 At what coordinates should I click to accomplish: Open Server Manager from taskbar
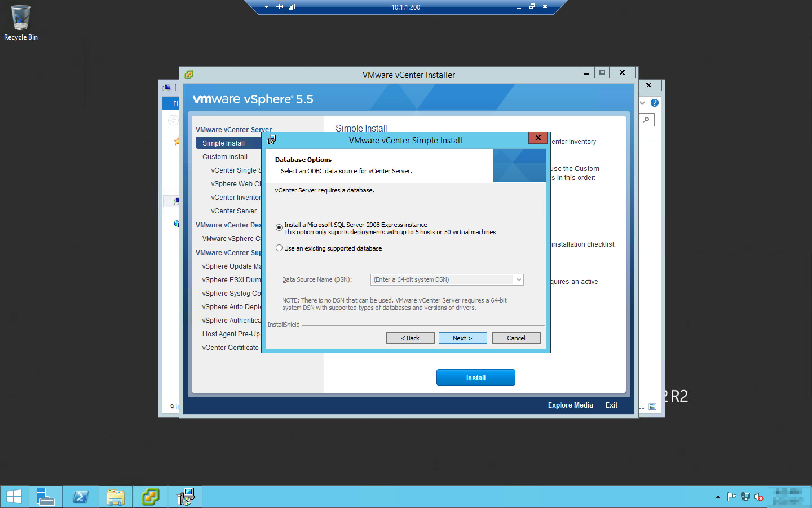[45, 497]
